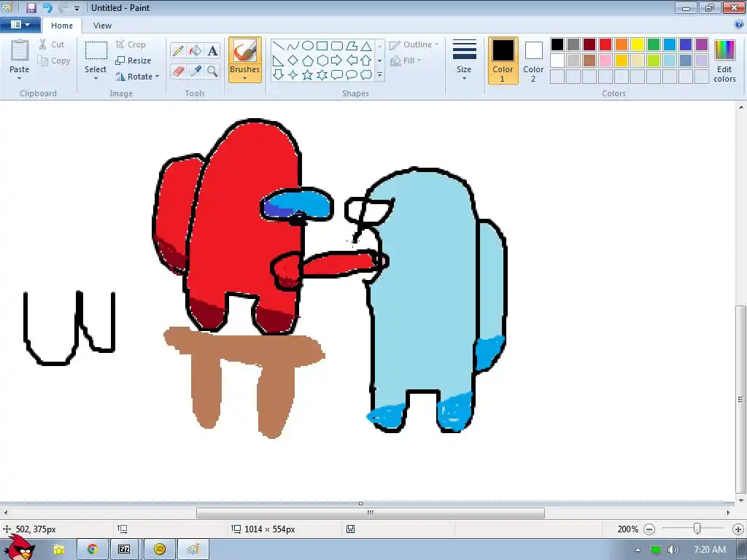Open the Size dropdown

point(464,61)
